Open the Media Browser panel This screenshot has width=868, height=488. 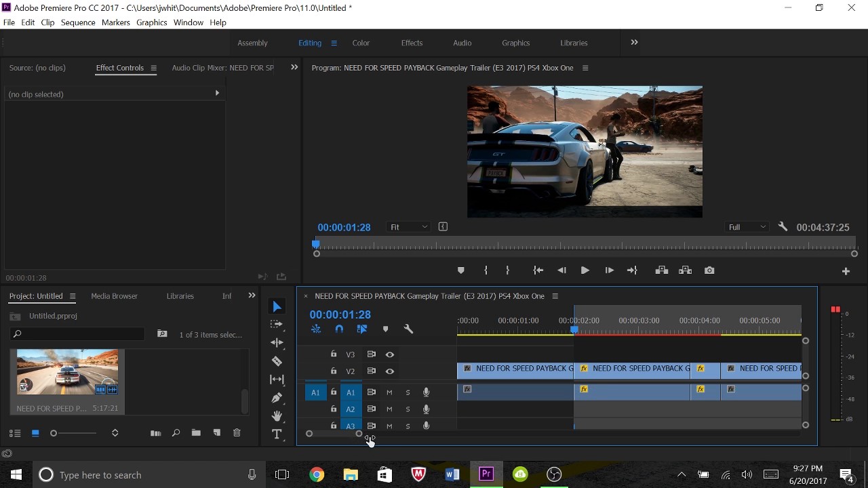click(x=114, y=296)
